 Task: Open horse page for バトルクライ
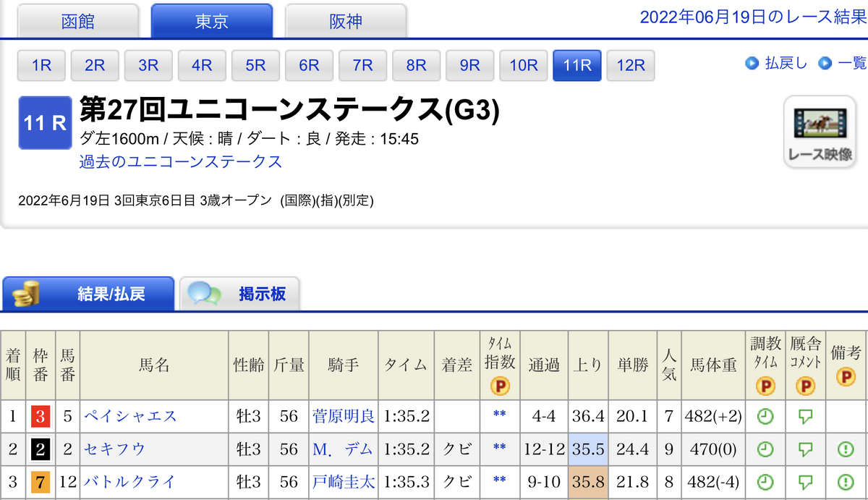coord(130,482)
